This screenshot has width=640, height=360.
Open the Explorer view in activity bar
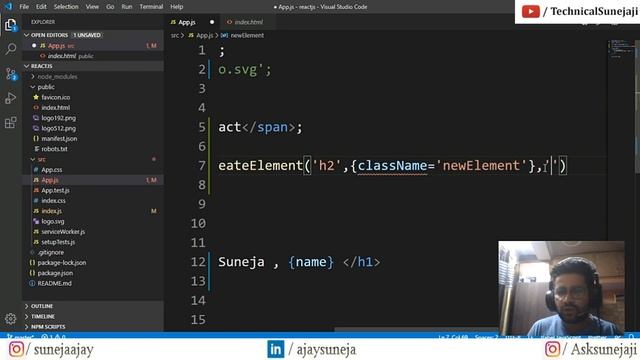tap(11, 25)
